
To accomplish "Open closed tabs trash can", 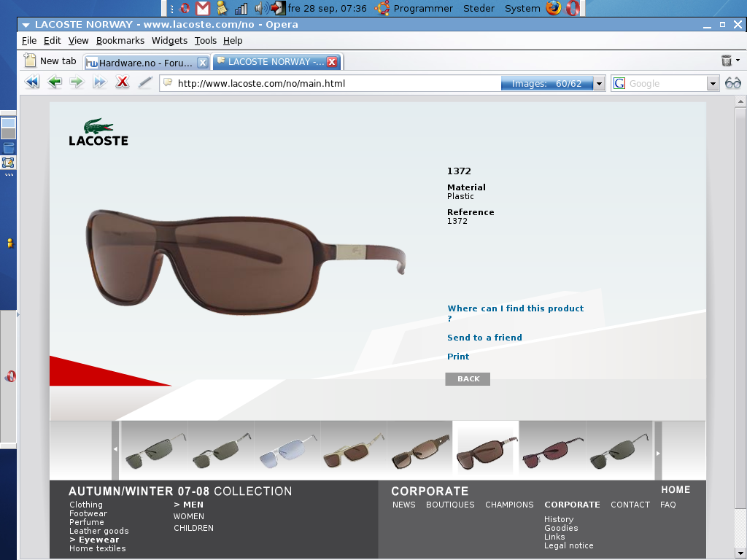I will pos(726,61).
